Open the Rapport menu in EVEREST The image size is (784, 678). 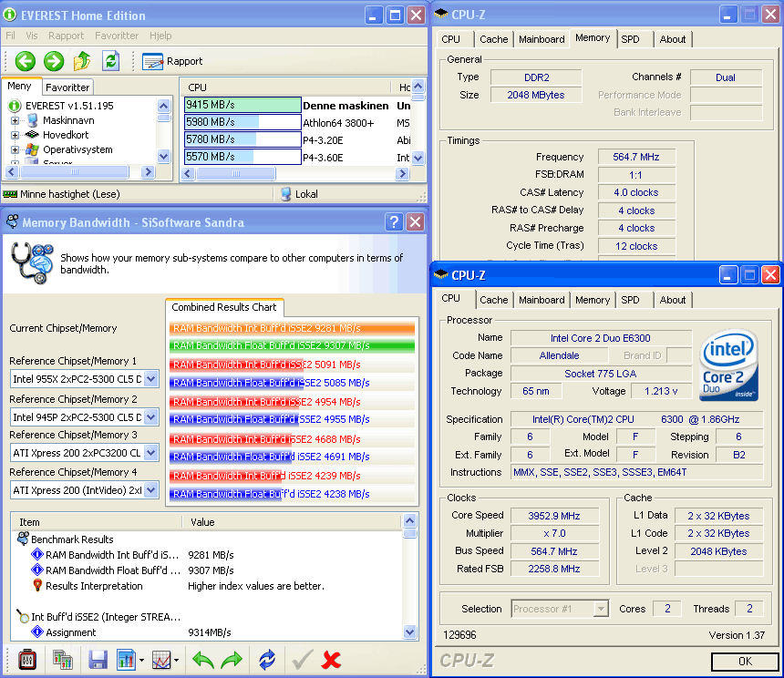66,36
